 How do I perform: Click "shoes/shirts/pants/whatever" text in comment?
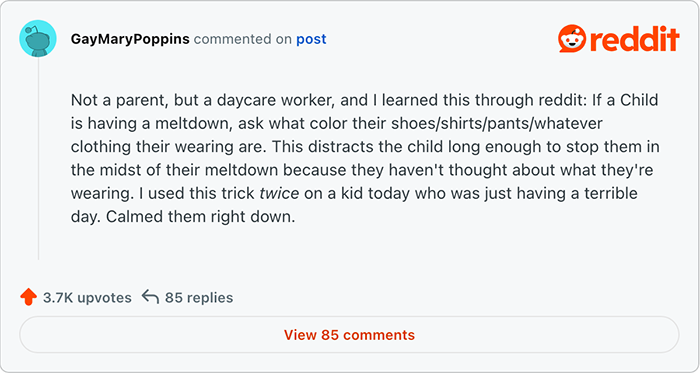(497, 124)
